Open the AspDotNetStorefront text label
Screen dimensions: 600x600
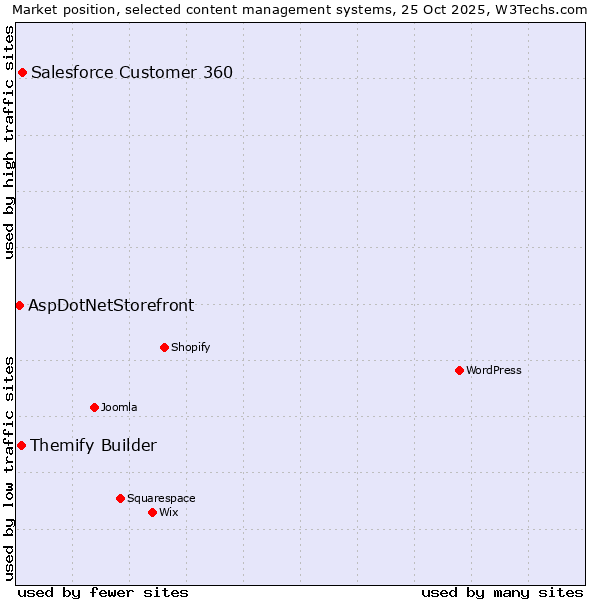[111, 305]
